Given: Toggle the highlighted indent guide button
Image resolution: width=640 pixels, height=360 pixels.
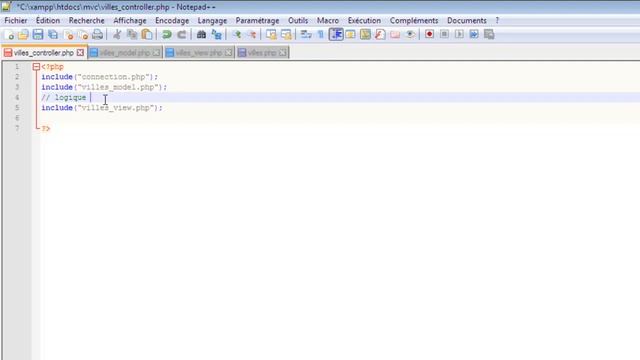Looking at the screenshot, I should pyautogui.click(x=336, y=35).
